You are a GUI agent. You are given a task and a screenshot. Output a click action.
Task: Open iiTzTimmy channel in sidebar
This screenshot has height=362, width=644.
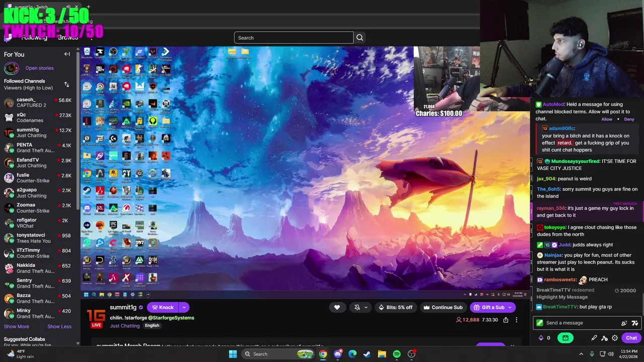coord(39,253)
